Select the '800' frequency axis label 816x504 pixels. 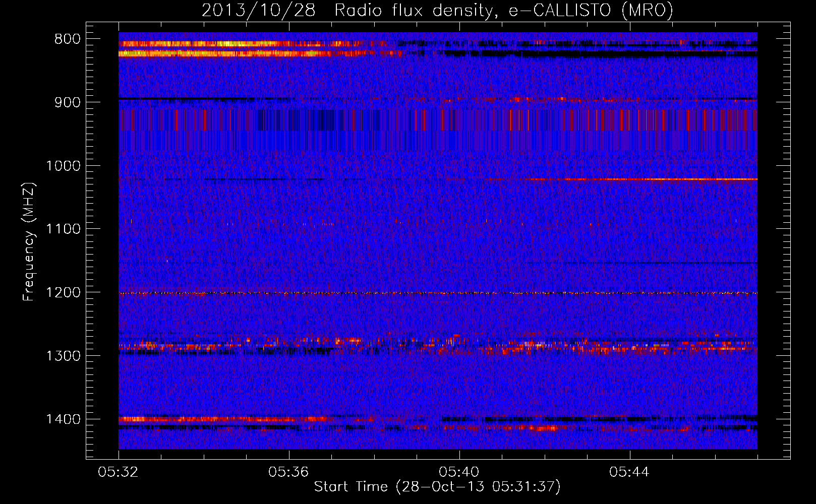pyautogui.click(x=68, y=39)
